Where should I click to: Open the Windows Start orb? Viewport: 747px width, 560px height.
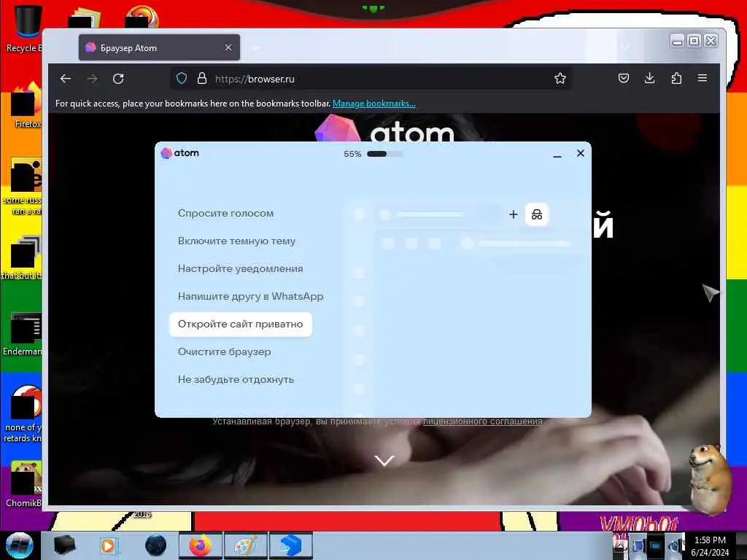(x=19, y=545)
